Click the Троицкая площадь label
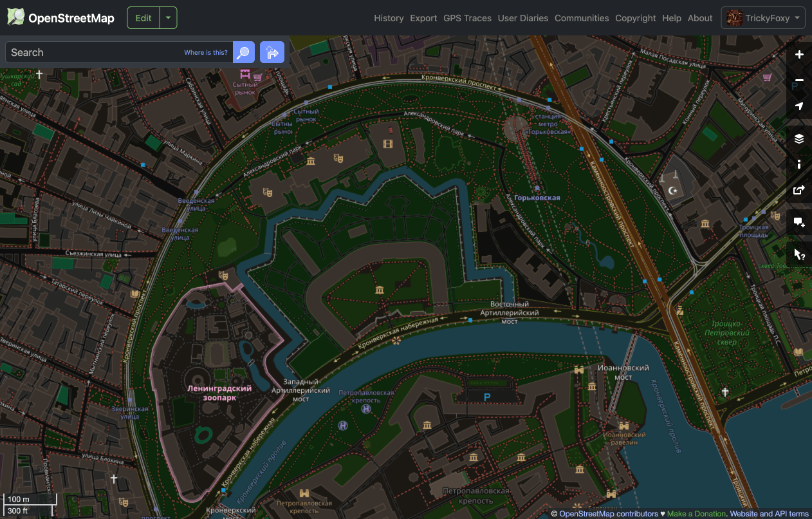The image size is (812, 519). pos(754,231)
